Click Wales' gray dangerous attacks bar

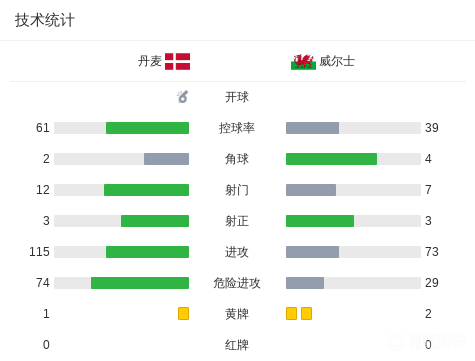point(305,283)
